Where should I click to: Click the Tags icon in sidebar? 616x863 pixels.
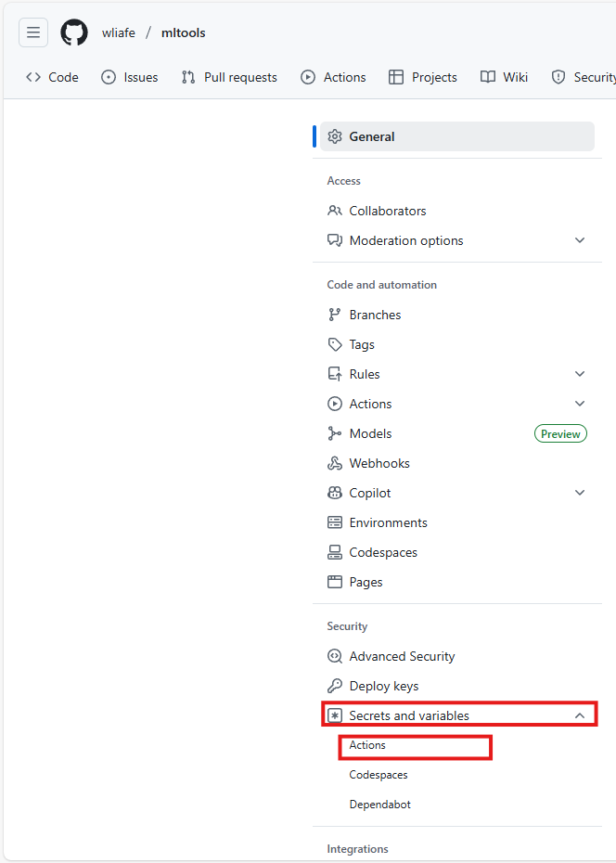[335, 344]
